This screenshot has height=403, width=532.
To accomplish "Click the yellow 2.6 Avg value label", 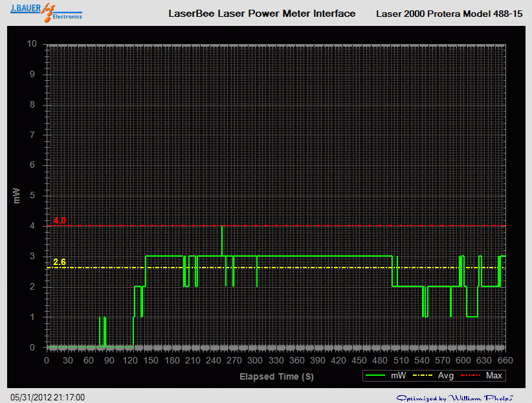I will (x=60, y=263).
